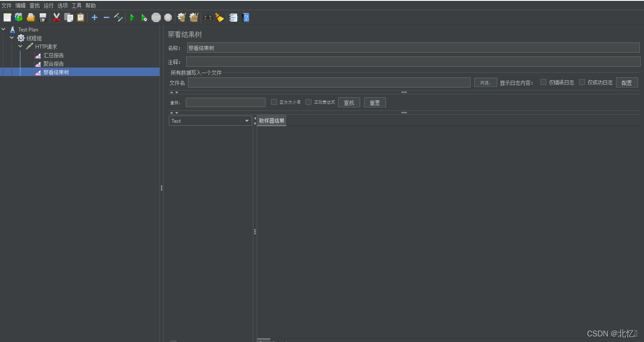This screenshot has width=644, height=342.
Task: Enable the 仅错误日志 checkbox
Action: tap(543, 82)
